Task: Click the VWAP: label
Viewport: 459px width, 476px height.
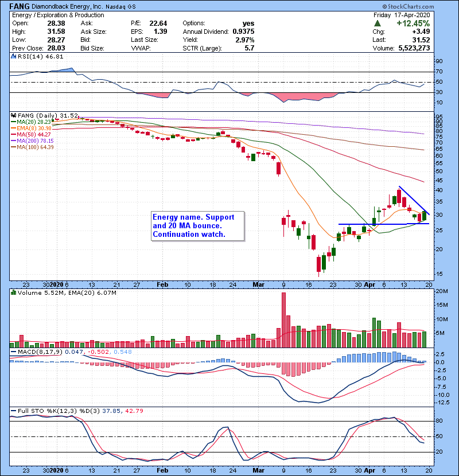Action: [141, 48]
